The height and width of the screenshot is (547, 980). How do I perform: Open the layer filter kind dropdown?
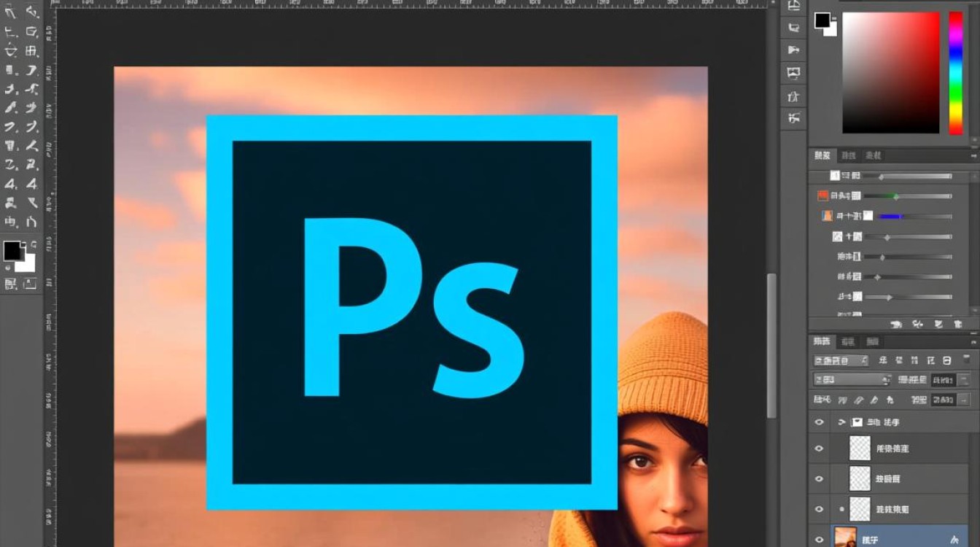click(x=841, y=360)
